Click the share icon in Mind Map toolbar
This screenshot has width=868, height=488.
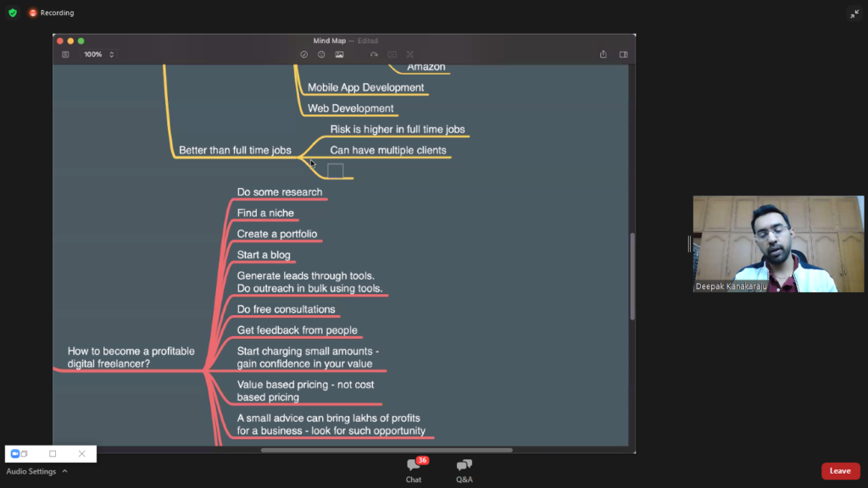point(603,54)
